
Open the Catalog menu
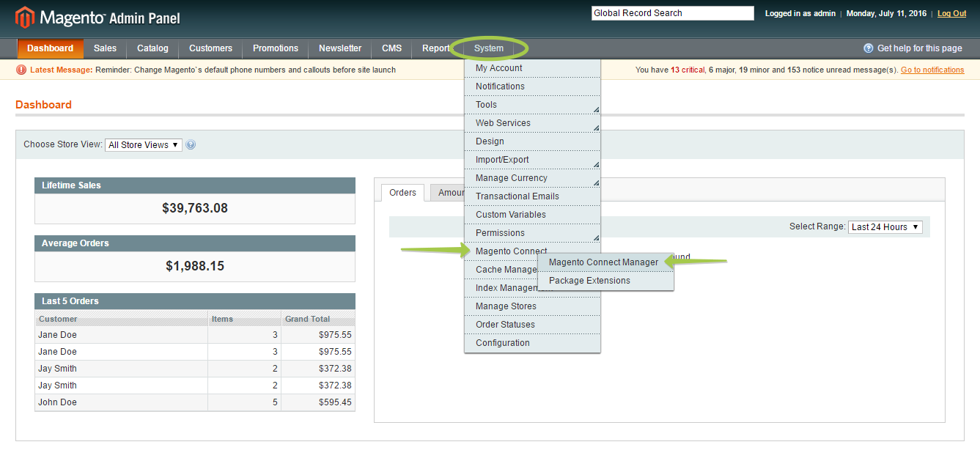pyautogui.click(x=152, y=48)
